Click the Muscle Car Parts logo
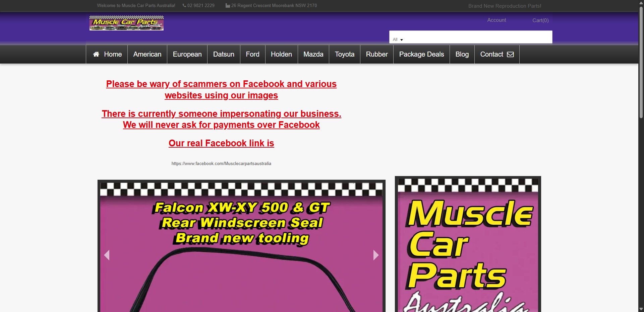This screenshot has height=312, width=644. 126,23
